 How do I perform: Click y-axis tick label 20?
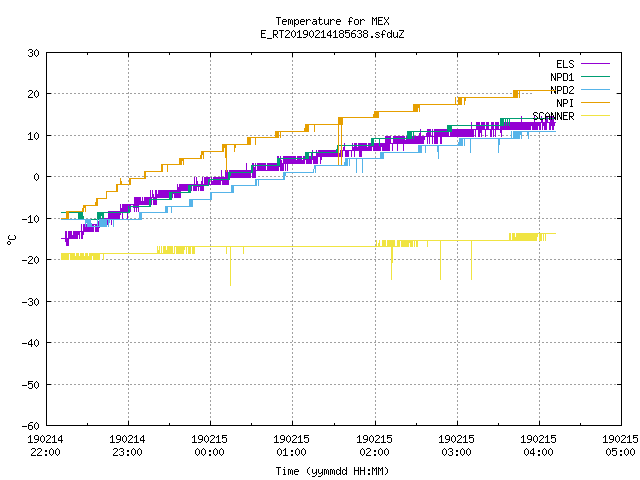pos(33,94)
